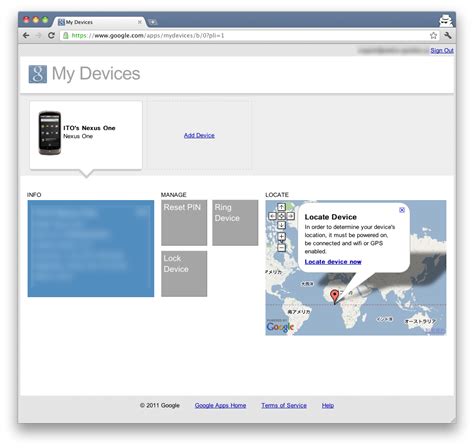
Task: Zoom out on the map
Action: point(281,247)
